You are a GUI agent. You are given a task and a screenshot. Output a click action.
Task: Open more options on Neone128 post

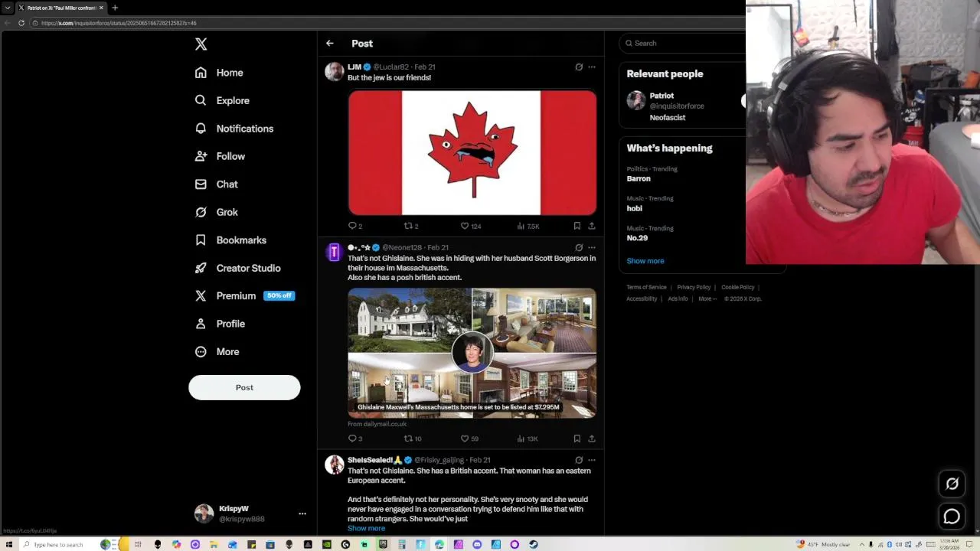pos(592,247)
